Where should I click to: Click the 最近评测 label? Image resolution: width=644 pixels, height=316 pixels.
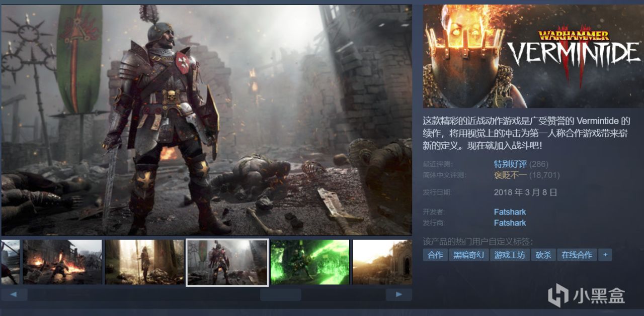click(x=438, y=164)
